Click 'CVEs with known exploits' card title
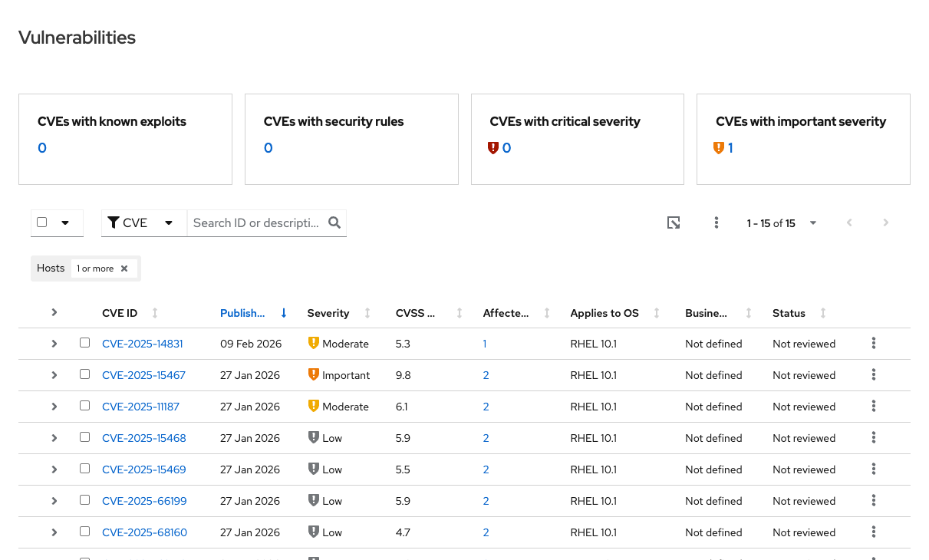This screenshot has width=929, height=560. [112, 121]
